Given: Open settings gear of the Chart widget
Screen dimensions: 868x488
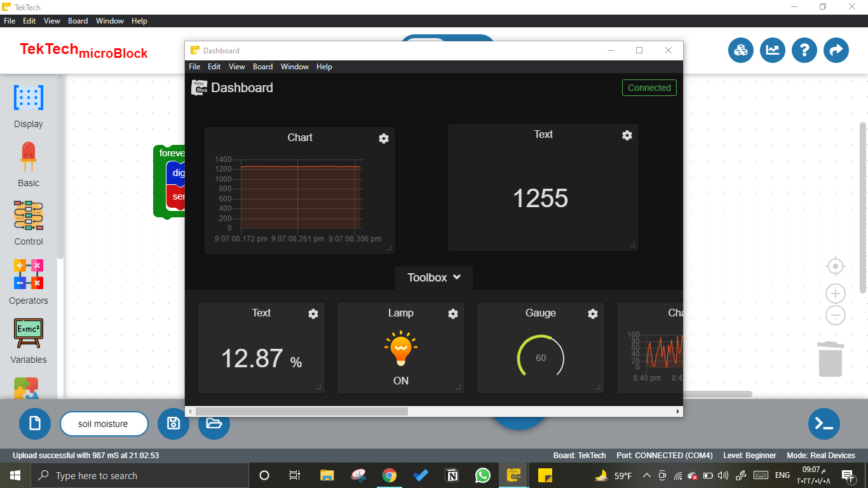Looking at the screenshot, I should pyautogui.click(x=384, y=139).
